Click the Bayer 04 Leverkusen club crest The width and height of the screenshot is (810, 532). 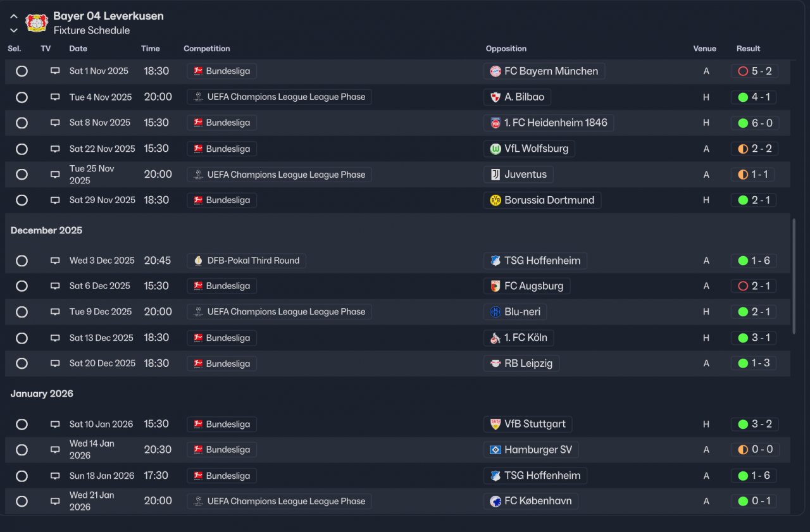click(x=37, y=23)
